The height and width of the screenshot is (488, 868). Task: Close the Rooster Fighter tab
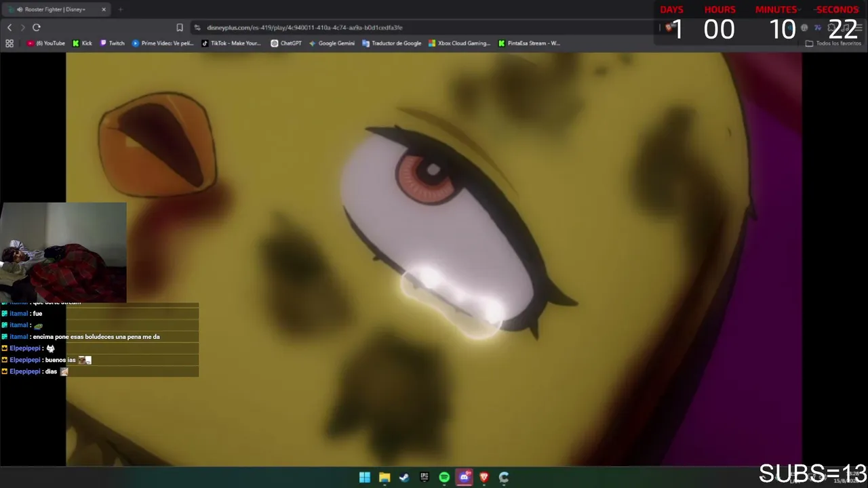click(104, 9)
